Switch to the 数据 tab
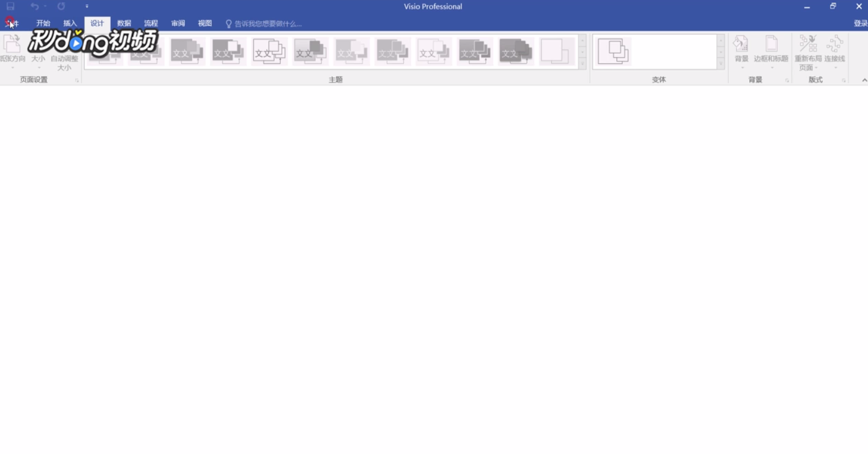This screenshot has width=868, height=454. coord(124,24)
